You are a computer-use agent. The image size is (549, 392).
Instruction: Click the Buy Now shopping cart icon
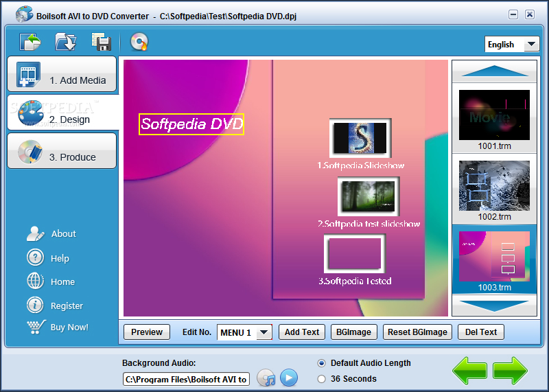[x=36, y=327]
